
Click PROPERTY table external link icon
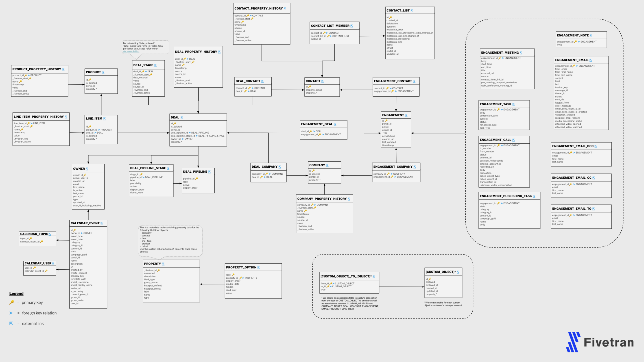pyautogui.click(x=163, y=264)
